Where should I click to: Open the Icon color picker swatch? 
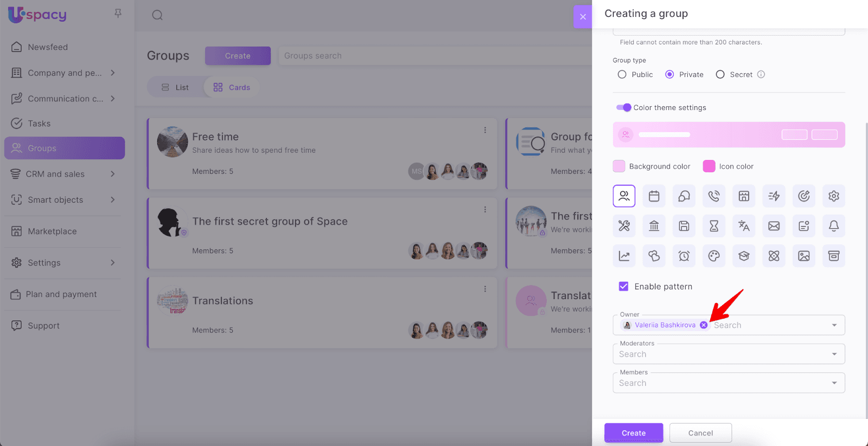pos(709,166)
